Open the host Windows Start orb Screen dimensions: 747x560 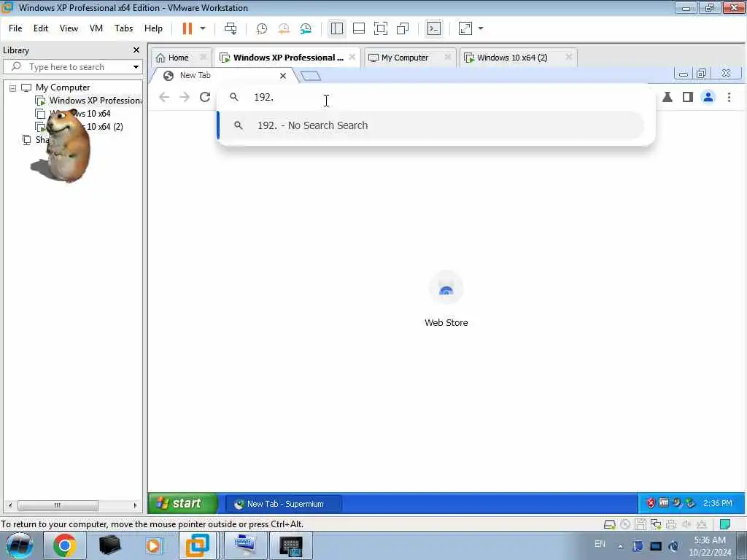pos(19,545)
